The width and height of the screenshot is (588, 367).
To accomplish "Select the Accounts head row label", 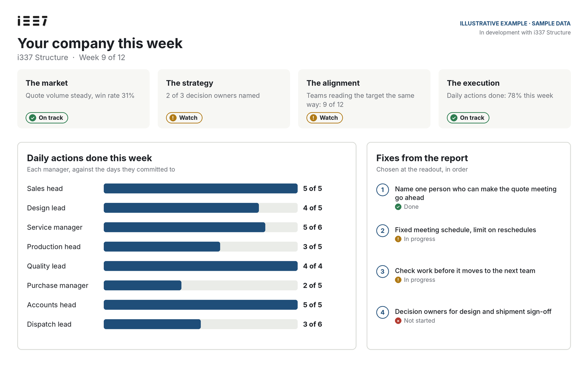I will tap(52, 305).
